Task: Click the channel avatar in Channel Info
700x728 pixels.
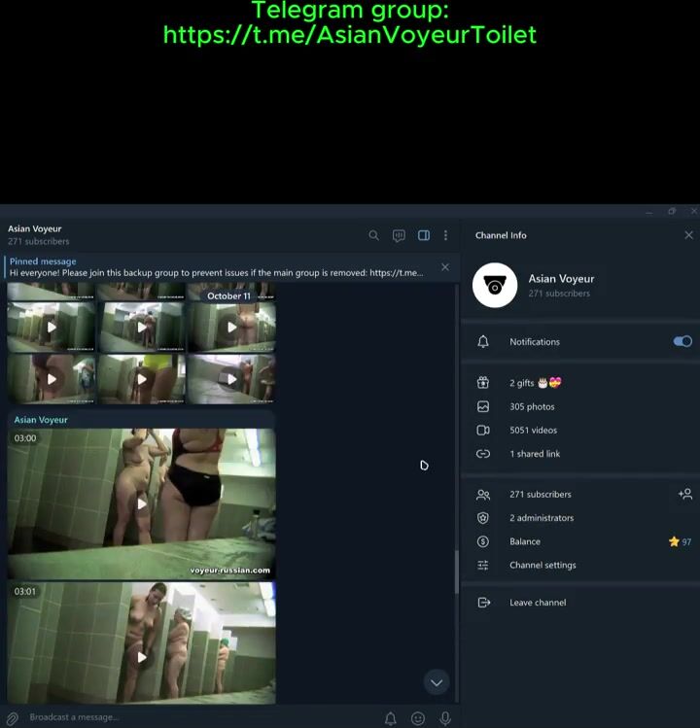Action: click(495, 285)
